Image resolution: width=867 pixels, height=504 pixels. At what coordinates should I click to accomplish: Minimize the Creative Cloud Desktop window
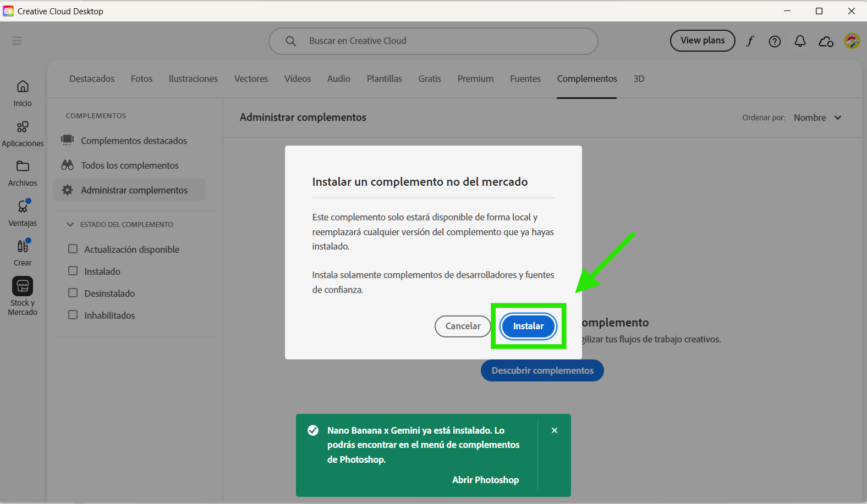coord(787,11)
